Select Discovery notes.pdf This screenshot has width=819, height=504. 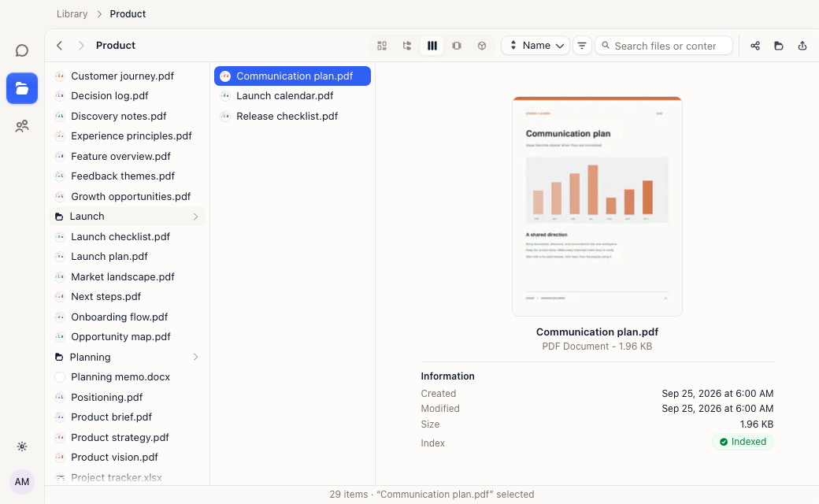[127, 116]
